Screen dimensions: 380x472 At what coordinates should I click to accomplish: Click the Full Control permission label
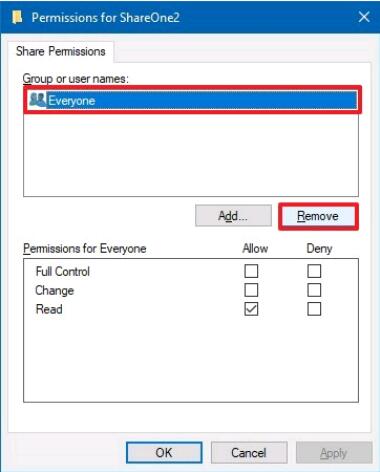click(63, 271)
